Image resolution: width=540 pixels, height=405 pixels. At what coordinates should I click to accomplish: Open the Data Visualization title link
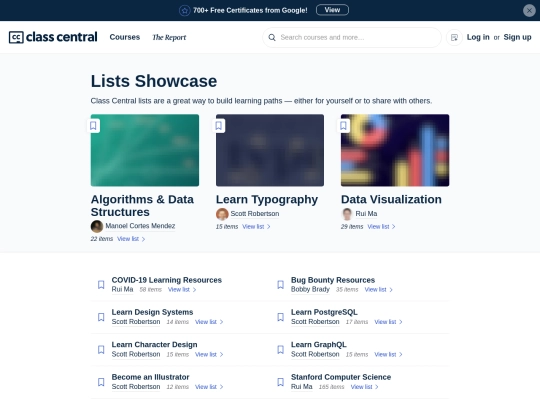point(391,199)
